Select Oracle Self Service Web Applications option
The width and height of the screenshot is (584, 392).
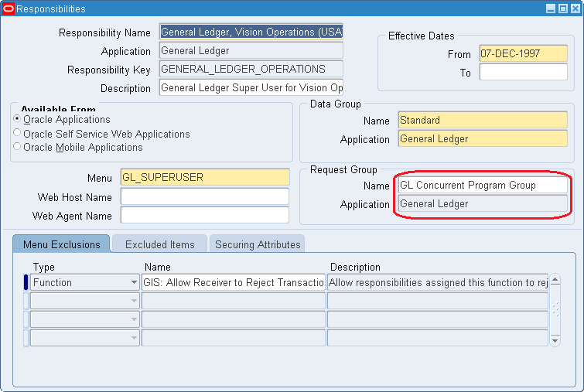pos(17,132)
